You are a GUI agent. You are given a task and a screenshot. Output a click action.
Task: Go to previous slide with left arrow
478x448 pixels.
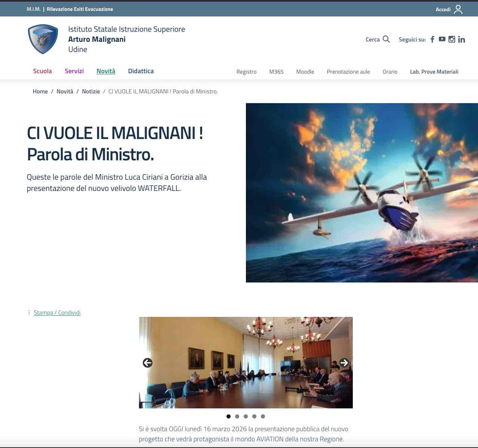coord(148,363)
